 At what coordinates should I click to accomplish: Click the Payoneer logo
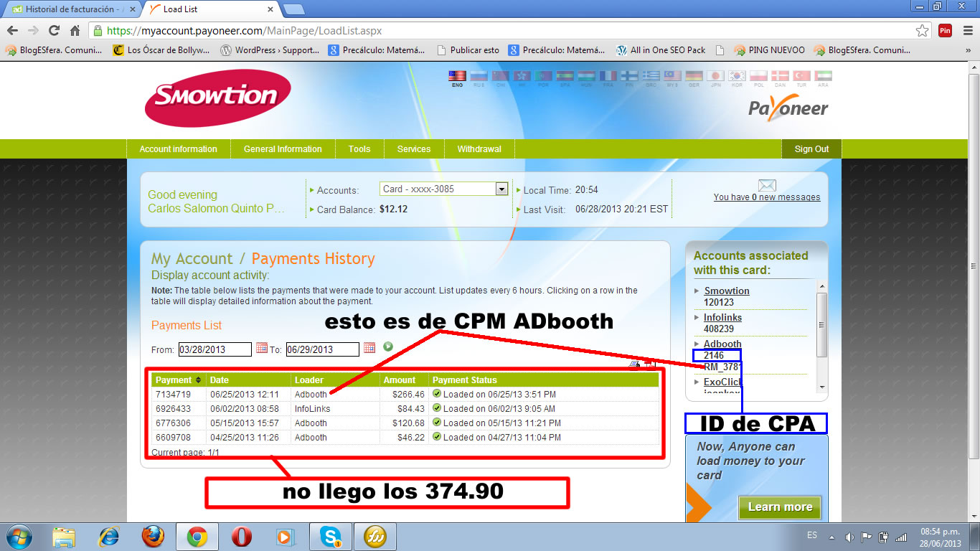(x=788, y=106)
